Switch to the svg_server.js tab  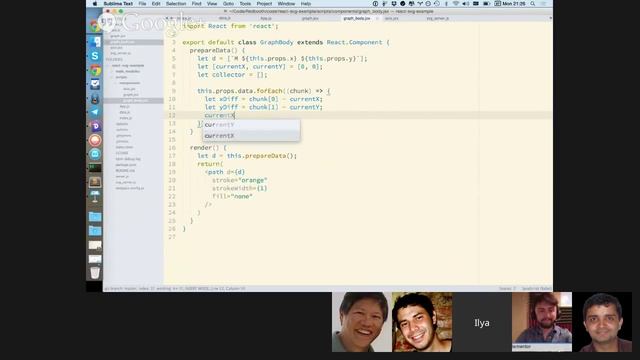point(438,18)
